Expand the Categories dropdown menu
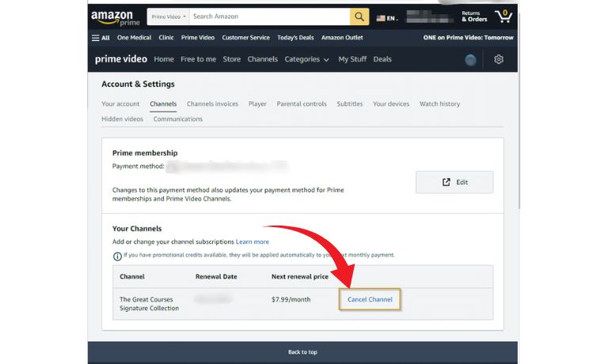 306,59
